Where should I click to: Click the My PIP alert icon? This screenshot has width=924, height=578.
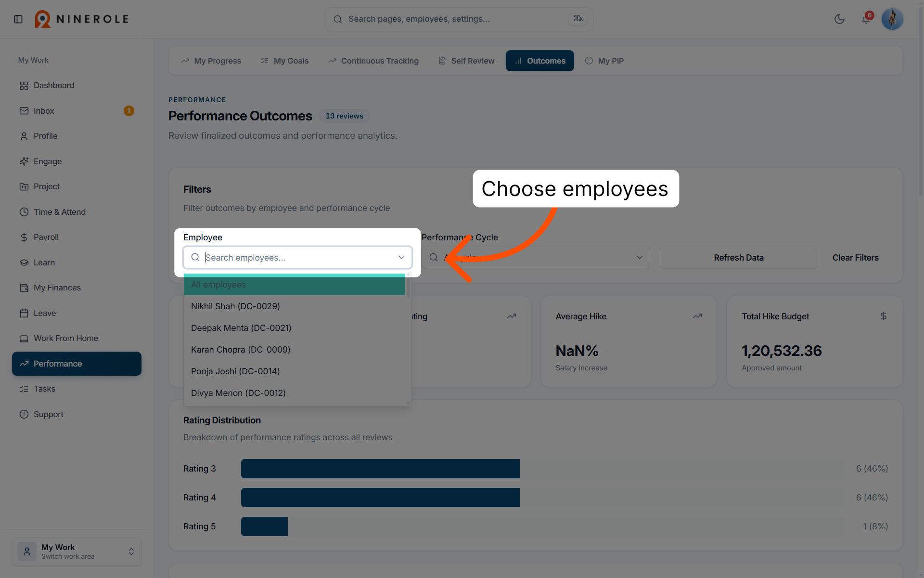[x=589, y=61]
